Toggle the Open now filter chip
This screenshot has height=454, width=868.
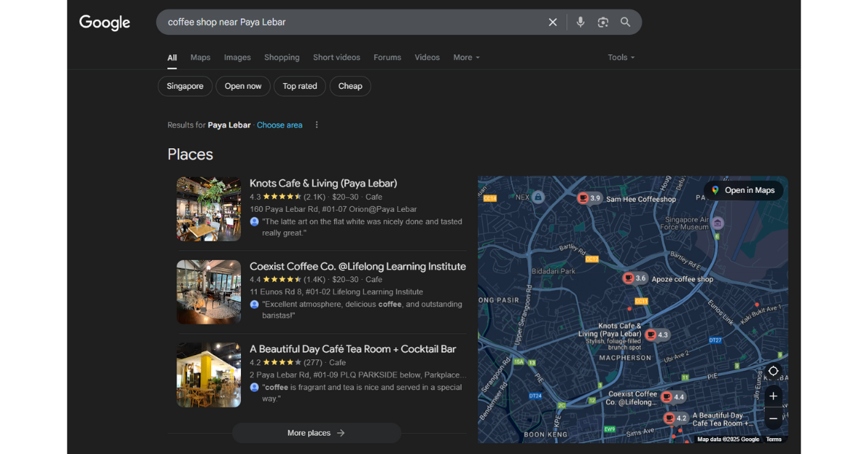tap(243, 86)
